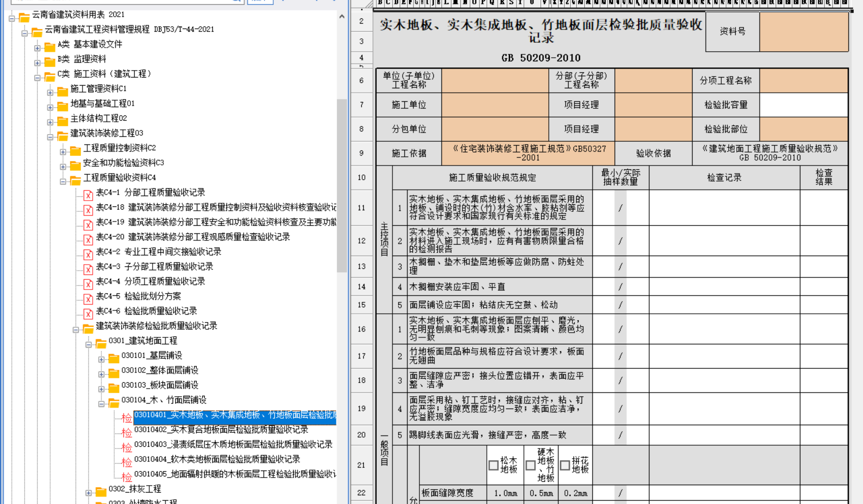Screen dimensions: 863x504
Task: Click the red 检 icon for 03010402 实木复合地板
Action: click(x=127, y=431)
